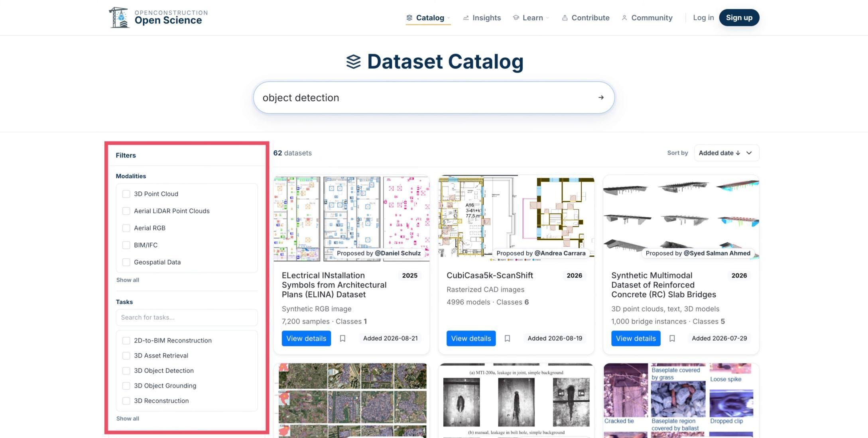The height and width of the screenshot is (438, 868).
Task: Click the Contribute upload icon
Action: pos(565,18)
